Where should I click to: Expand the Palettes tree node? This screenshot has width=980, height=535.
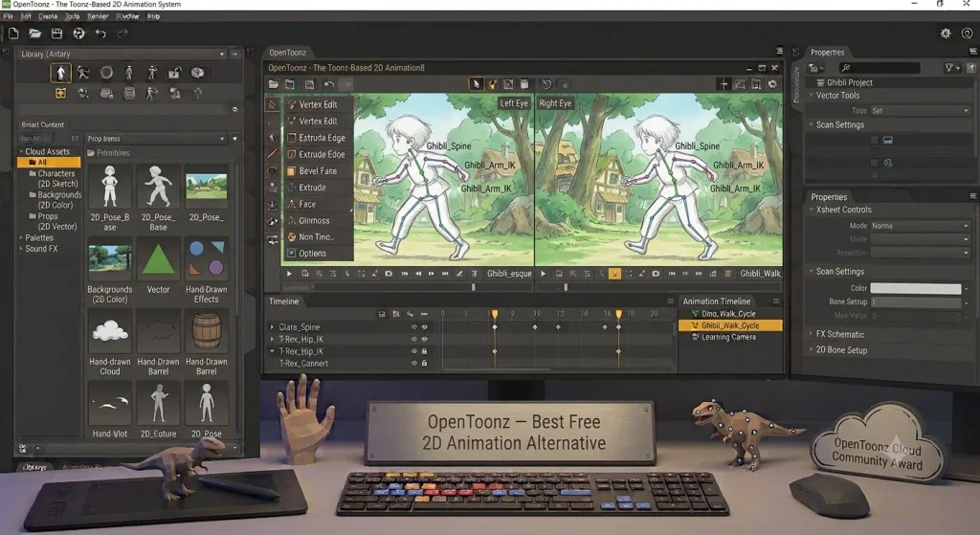[21, 238]
